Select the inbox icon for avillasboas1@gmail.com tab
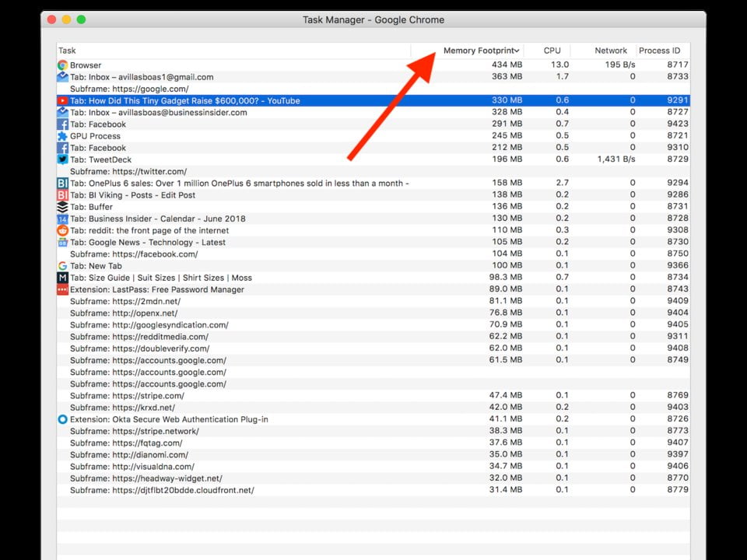The width and height of the screenshot is (747, 560). 62,77
